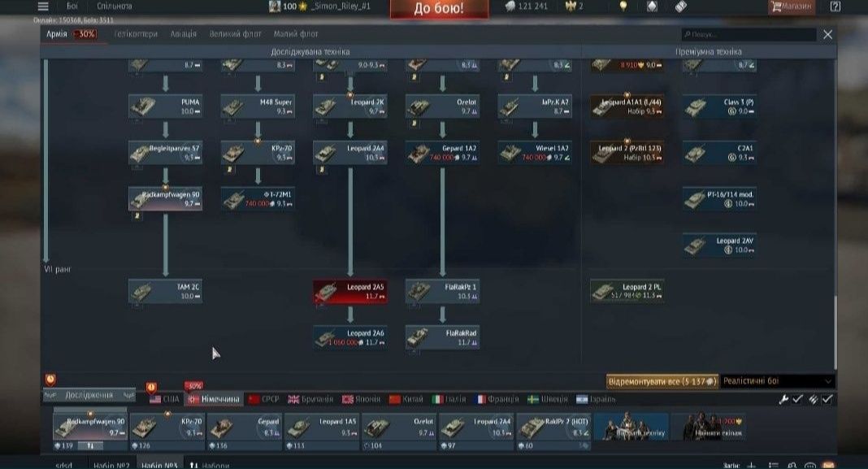Select the KPz-70 in research tree
The image size is (868, 469).
point(258,153)
